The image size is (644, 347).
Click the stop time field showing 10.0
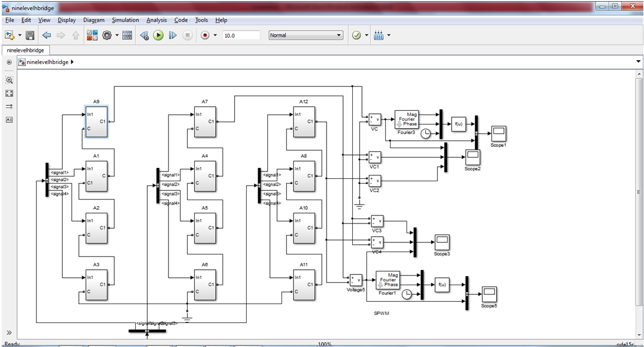point(240,35)
